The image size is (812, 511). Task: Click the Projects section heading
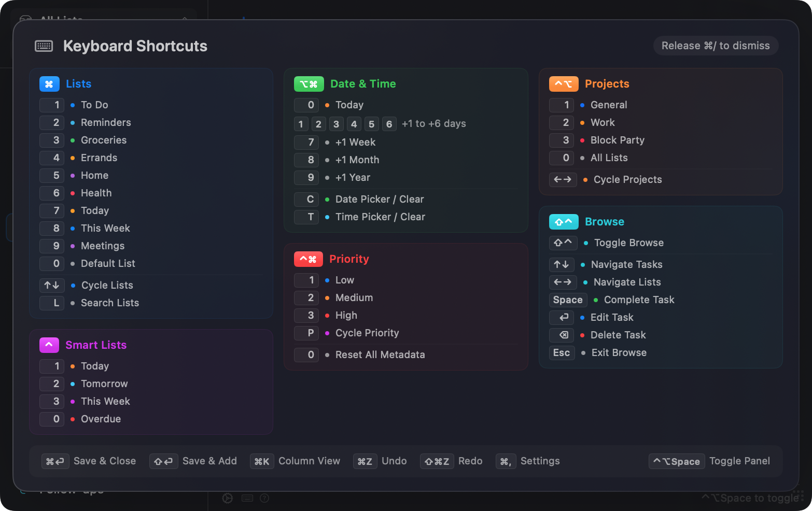607,84
